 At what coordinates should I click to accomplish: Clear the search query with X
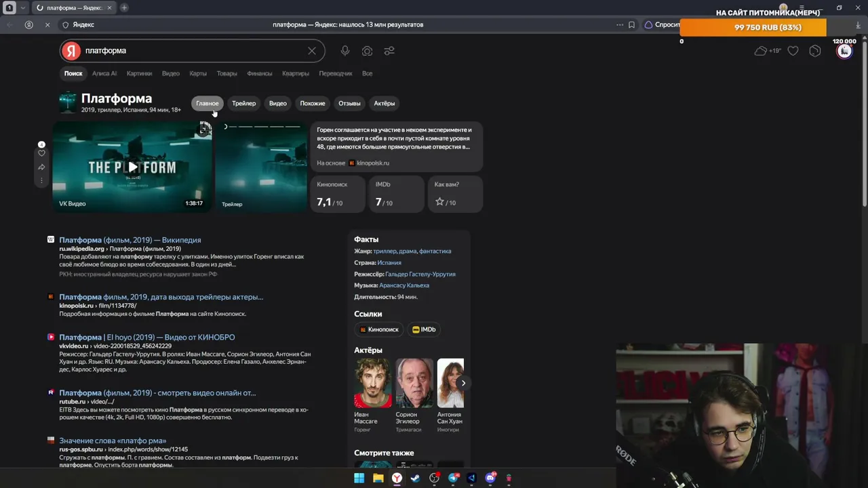(x=312, y=51)
